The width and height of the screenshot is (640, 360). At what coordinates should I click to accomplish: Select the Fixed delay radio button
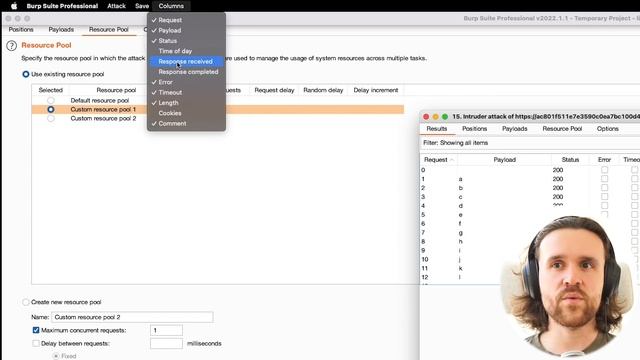click(x=56, y=356)
